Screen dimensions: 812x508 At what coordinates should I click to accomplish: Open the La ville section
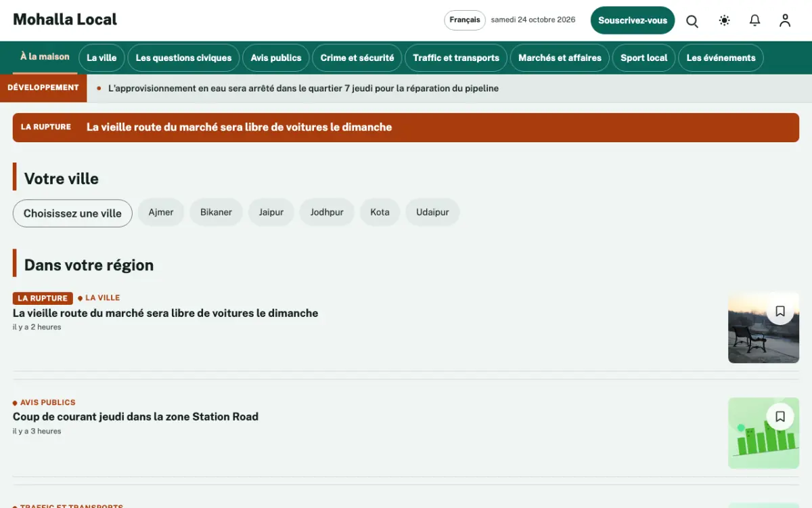tap(101, 58)
